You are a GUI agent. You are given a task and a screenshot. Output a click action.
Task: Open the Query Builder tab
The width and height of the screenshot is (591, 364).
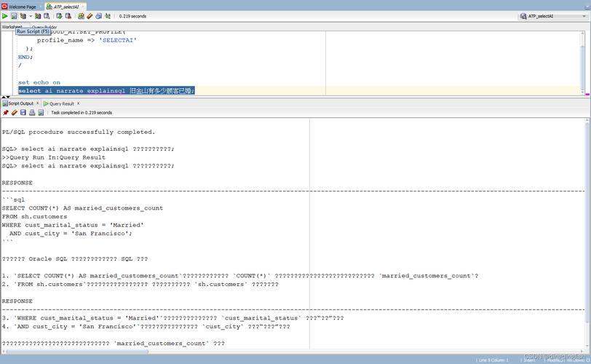pyautogui.click(x=44, y=27)
